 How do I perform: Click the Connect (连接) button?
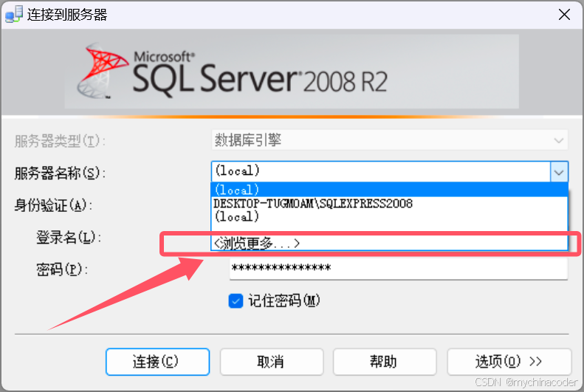pos(157,362)
